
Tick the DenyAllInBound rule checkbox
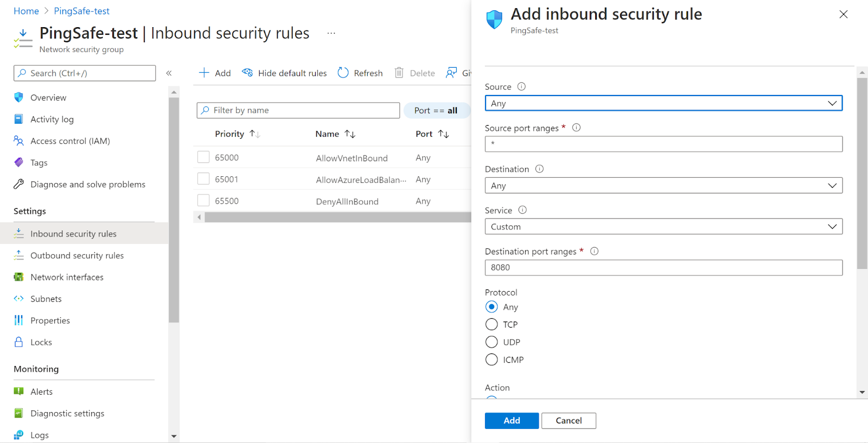point(203,201)
